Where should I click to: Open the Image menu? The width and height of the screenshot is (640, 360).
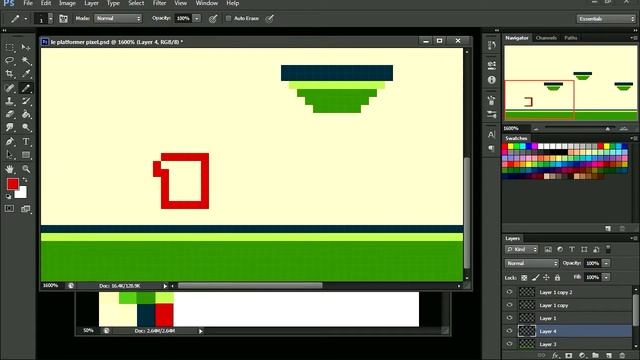67,3
